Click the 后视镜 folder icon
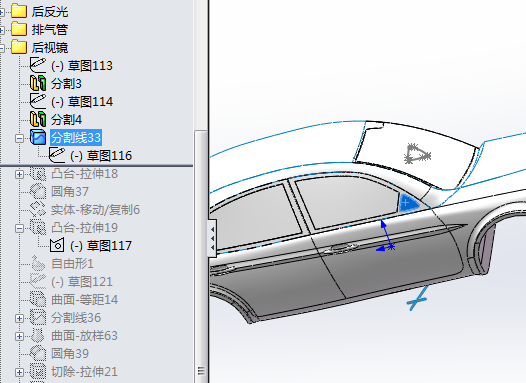This screenshot has height=383, width=526. [19, 47]
